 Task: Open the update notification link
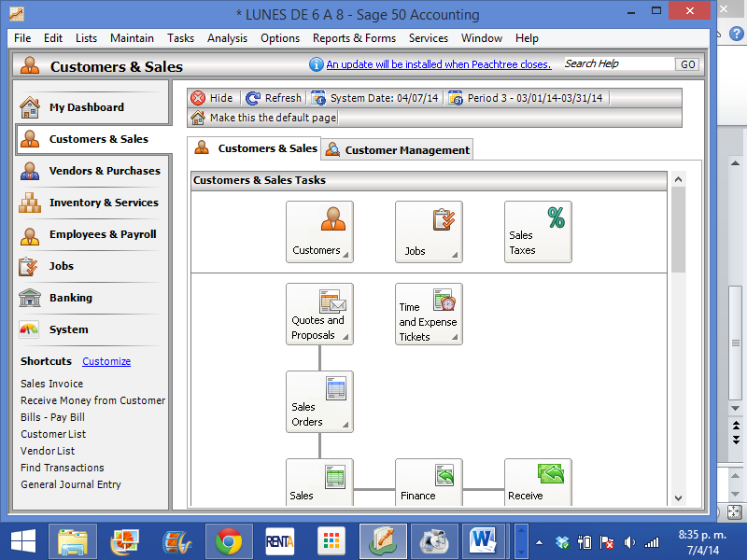pyautogui.click(x=438, y=64)
